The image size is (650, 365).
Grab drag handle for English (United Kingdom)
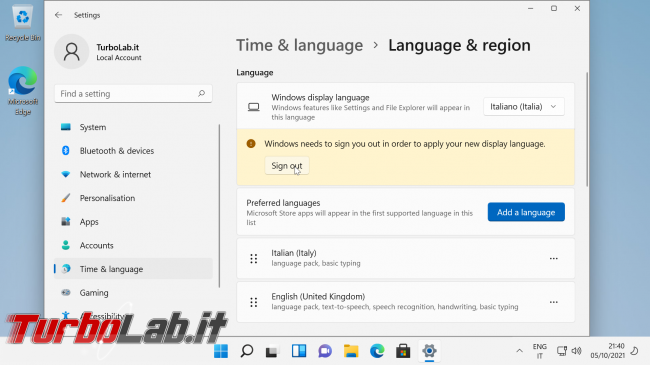tap(254, 302)
